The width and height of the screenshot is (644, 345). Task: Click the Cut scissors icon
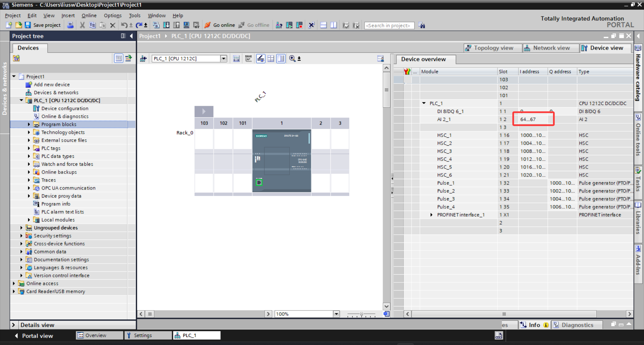click(x=82, y=25)
